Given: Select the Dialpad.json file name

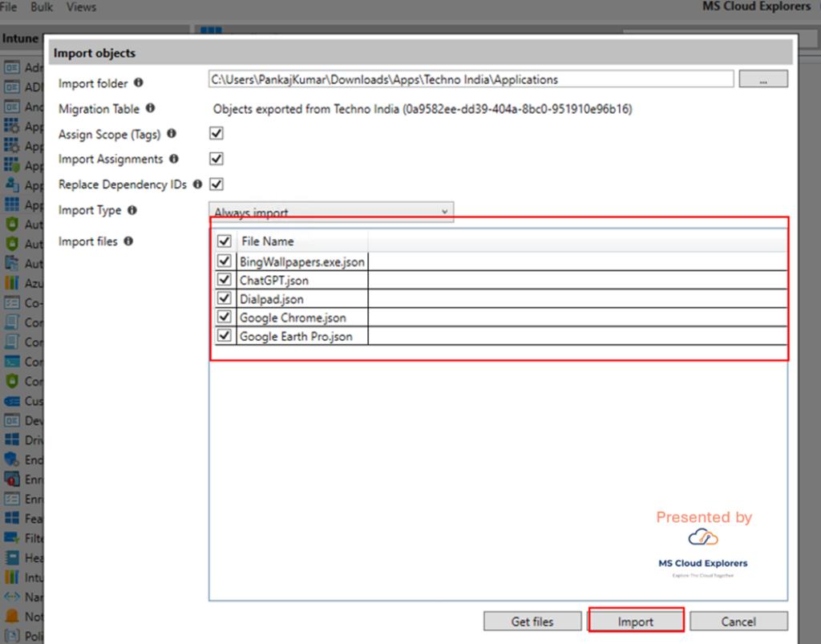Looking at the screenshot, I should tap(271, 299).
